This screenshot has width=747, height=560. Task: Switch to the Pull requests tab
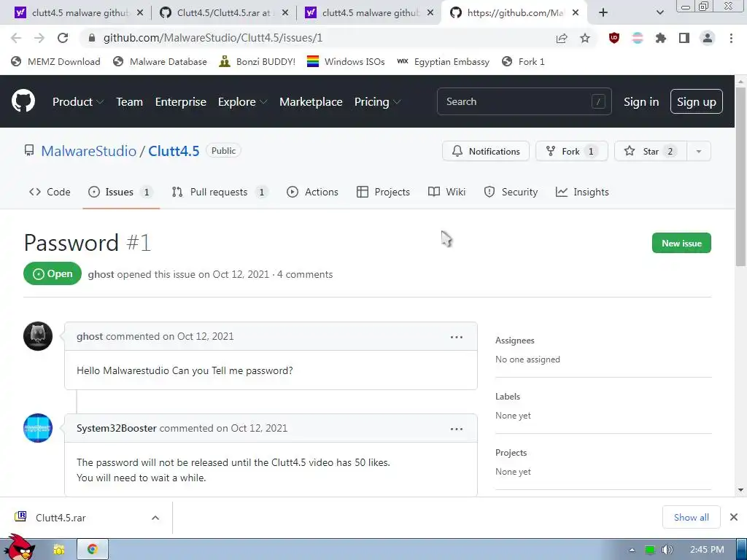219,192
